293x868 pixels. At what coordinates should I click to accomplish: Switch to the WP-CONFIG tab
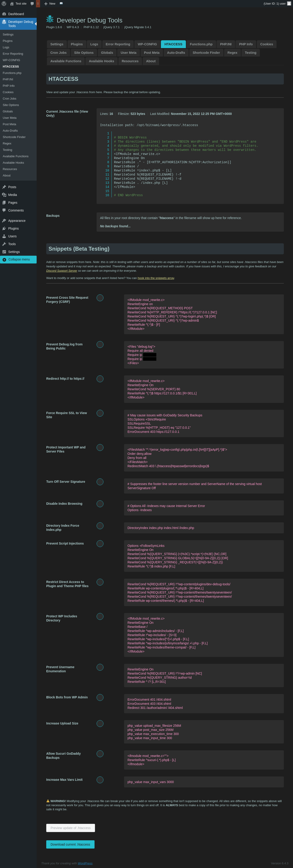pos(147,44)
